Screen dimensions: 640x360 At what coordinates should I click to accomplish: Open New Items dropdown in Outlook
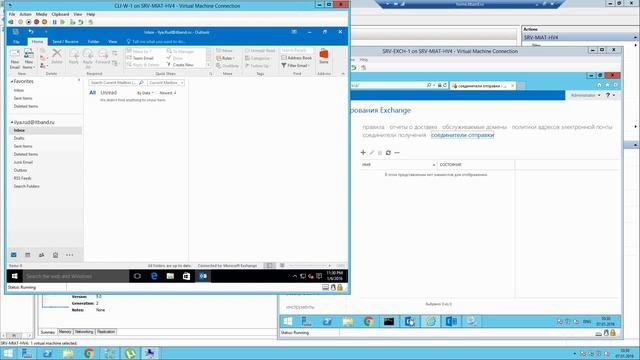click(29, 59)
